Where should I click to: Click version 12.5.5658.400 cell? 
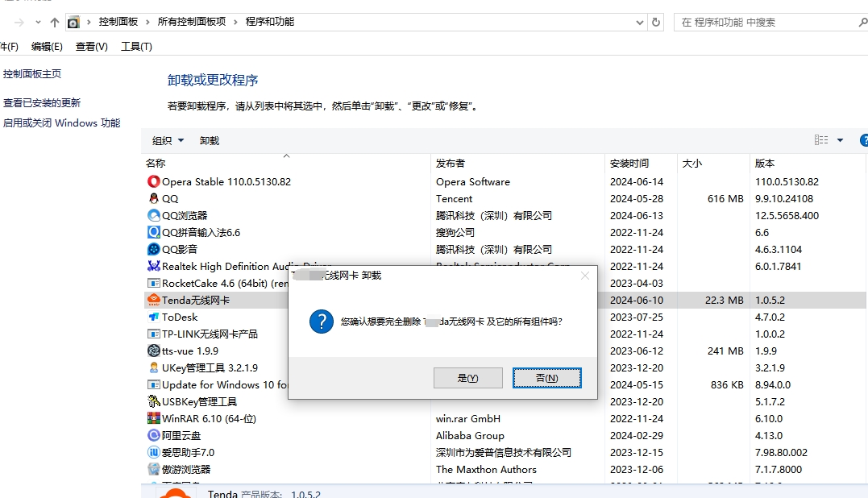coord(787,215)
